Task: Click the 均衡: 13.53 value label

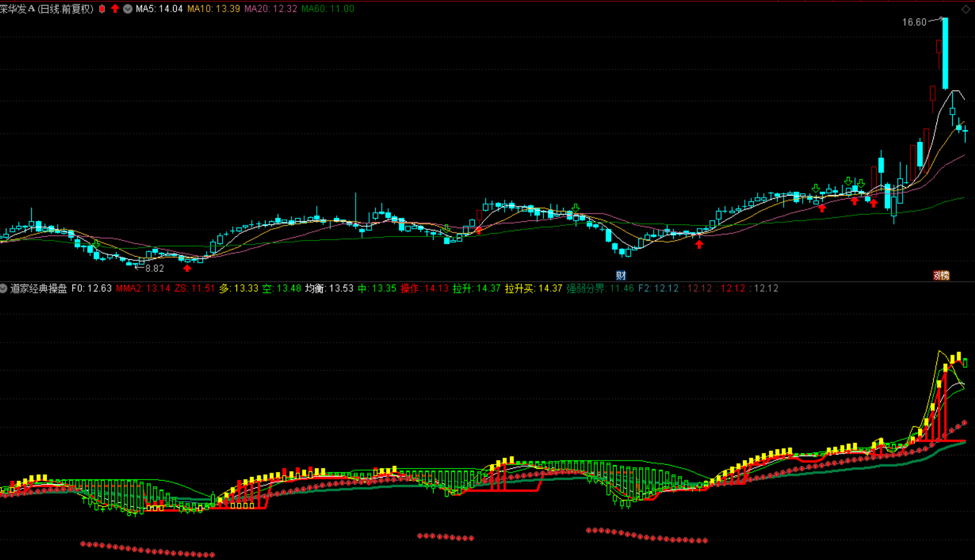Action: pos(329,288)
